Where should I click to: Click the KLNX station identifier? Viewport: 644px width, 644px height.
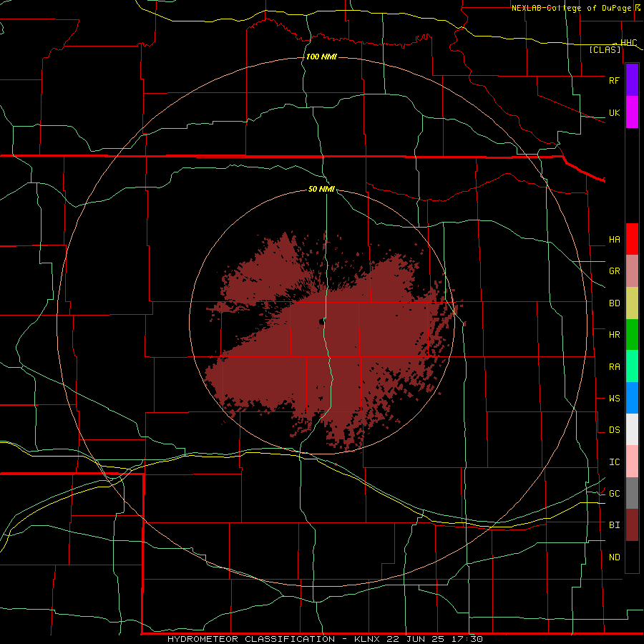pyautogui.click(x=367, y=639)
